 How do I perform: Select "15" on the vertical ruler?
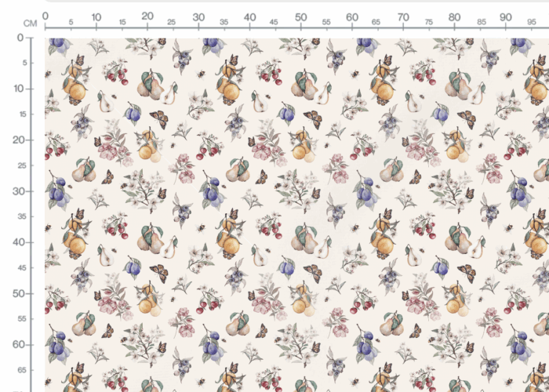[22, 114]
